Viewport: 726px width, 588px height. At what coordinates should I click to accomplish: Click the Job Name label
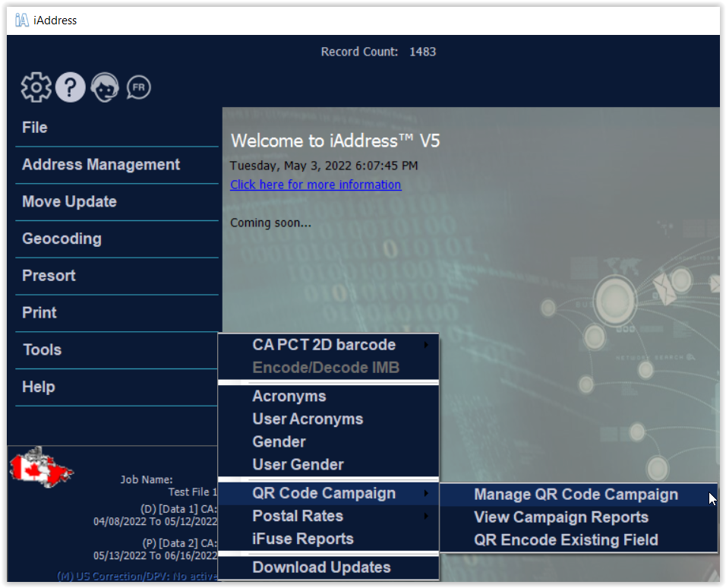pos(147,479)
